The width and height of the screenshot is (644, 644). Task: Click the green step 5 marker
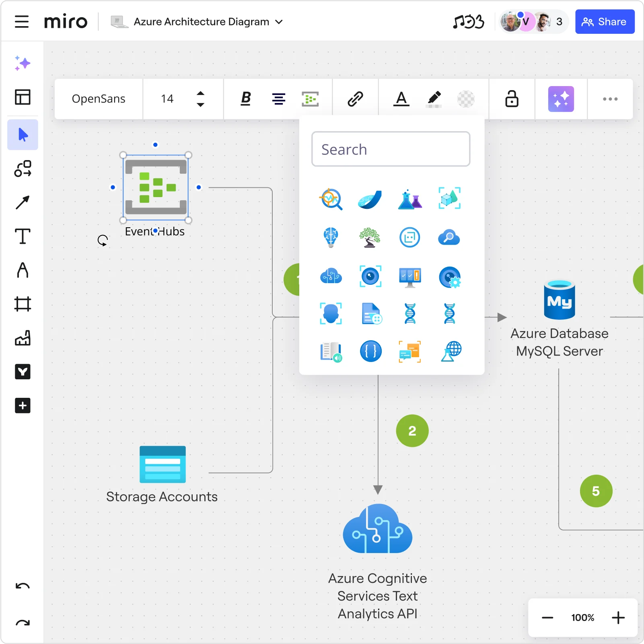click(x=596, y=491)
